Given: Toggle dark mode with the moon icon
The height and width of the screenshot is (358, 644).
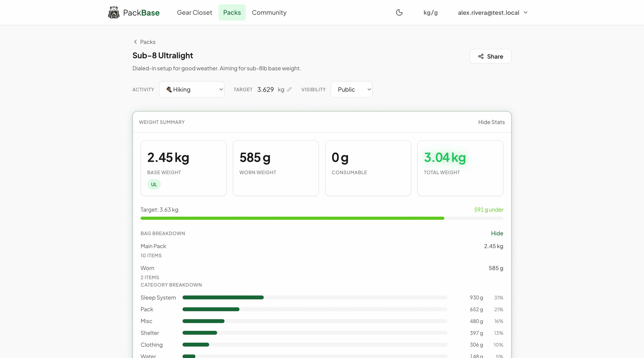Looking at the screenshot, I should click(x=399, y=12).
